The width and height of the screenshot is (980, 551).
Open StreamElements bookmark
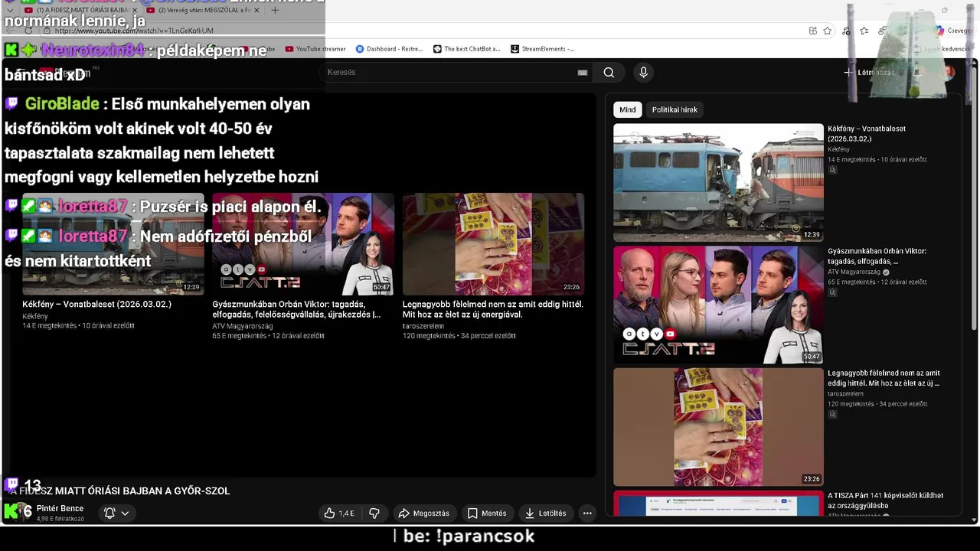(x=542, y=49)
